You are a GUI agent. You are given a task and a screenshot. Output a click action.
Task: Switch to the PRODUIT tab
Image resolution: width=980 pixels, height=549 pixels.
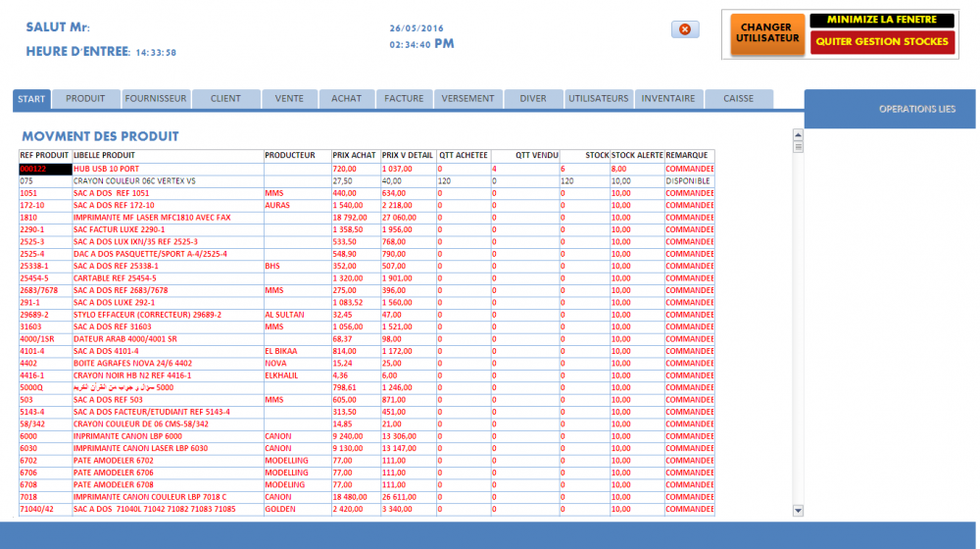click(85, 99)
